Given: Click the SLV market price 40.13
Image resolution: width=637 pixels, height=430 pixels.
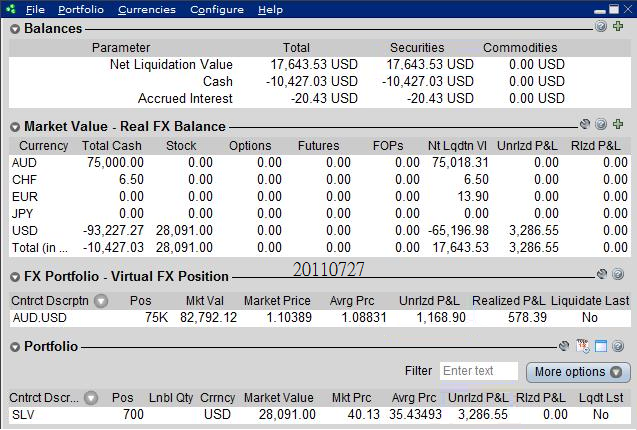Looking at the screenshot, I should (364, 415).
